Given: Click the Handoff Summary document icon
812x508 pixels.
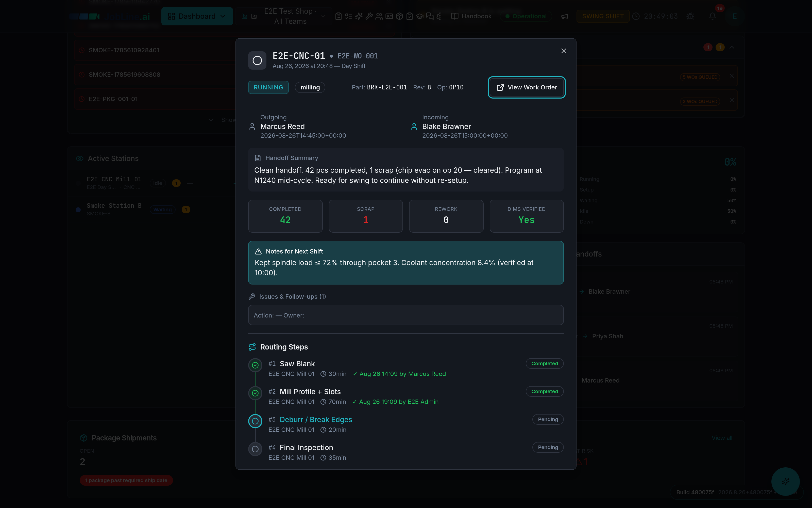Looking at the screenshot, I should coord(258,158).
